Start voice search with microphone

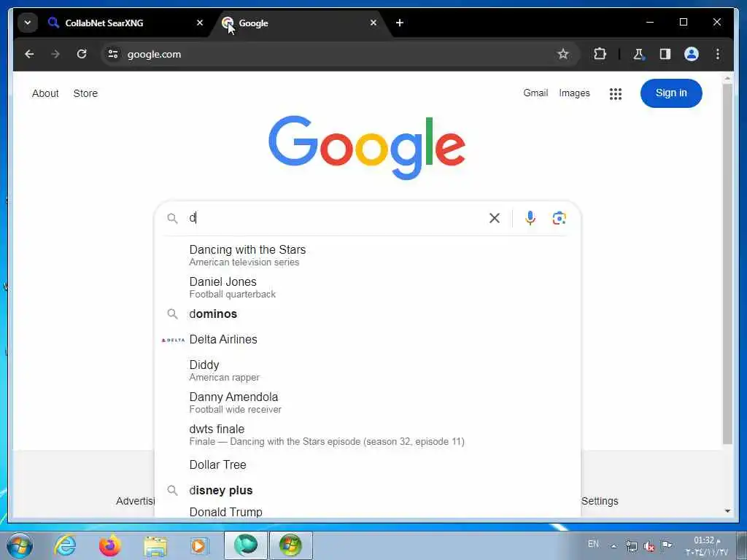coord(530,218)
